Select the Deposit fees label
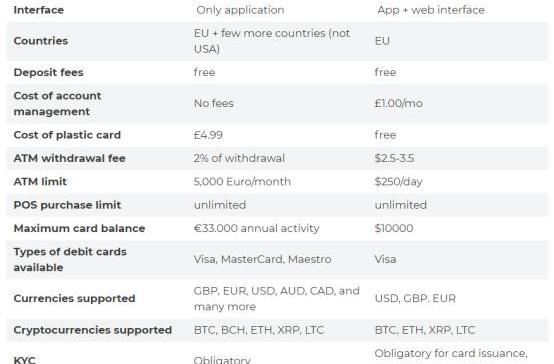 pos(48,72)
